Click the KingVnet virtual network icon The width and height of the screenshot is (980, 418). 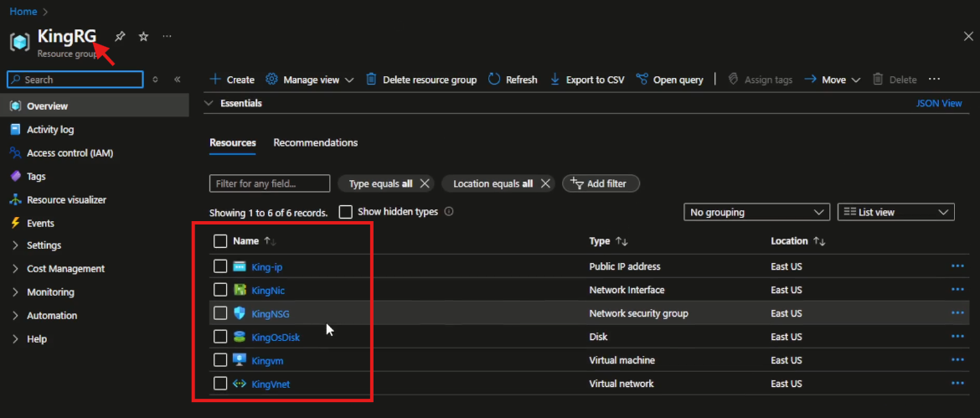pyautogui.click(x=240, y=384)
